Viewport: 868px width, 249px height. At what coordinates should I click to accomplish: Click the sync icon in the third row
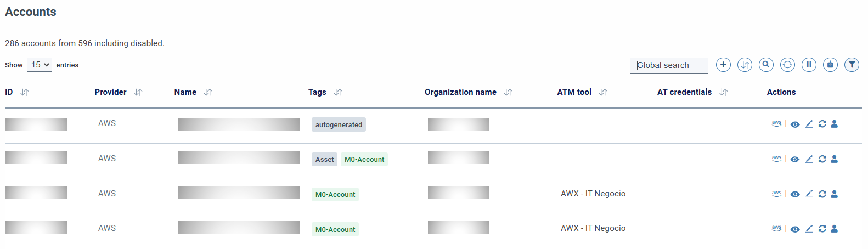[x=822, y=194]
